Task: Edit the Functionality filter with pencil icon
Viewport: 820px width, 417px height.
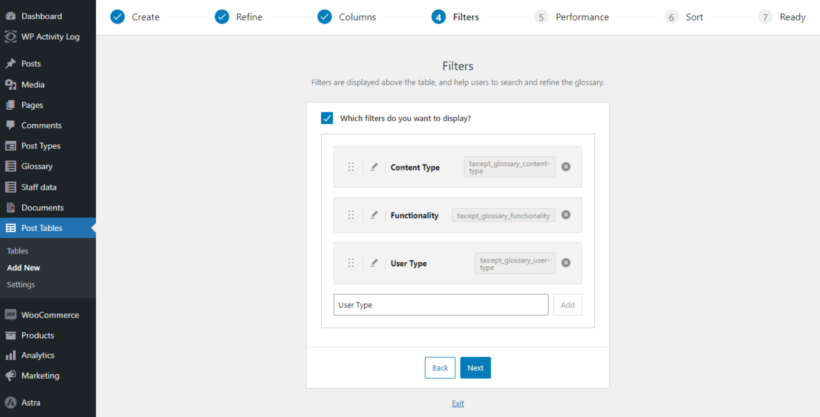Action: pyautogui.click(x=374, y=215)
